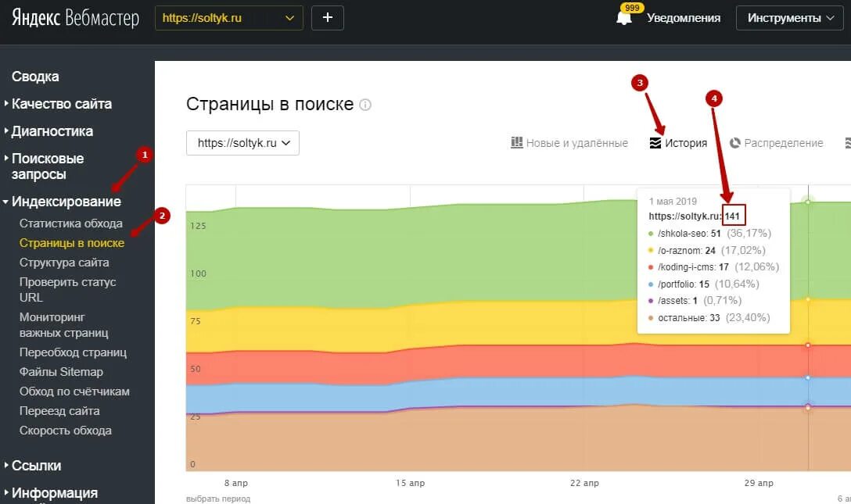Screen dimensions: 851x504
Task: Click the 999 notification badge
Action: (632, 8)
